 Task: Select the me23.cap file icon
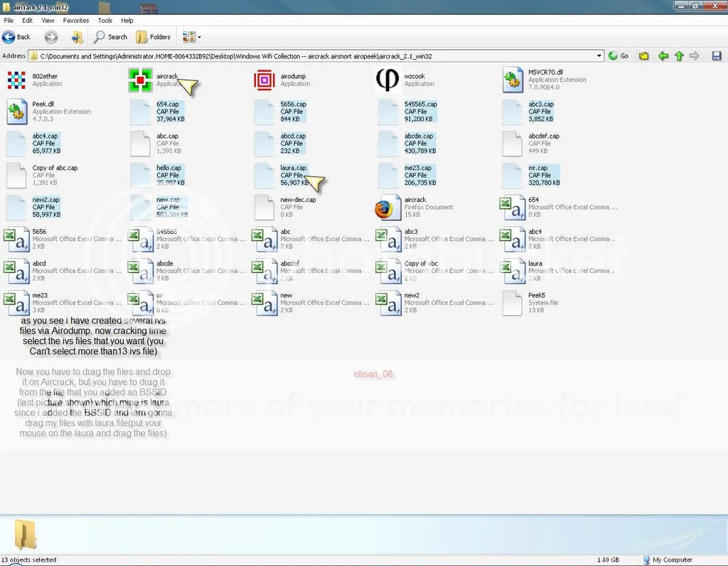point(388,176)
